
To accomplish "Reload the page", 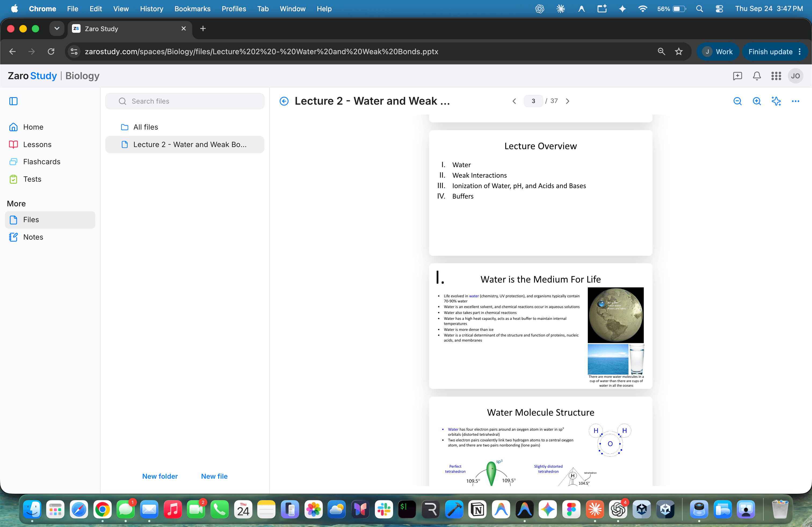I will pos(51,52).
